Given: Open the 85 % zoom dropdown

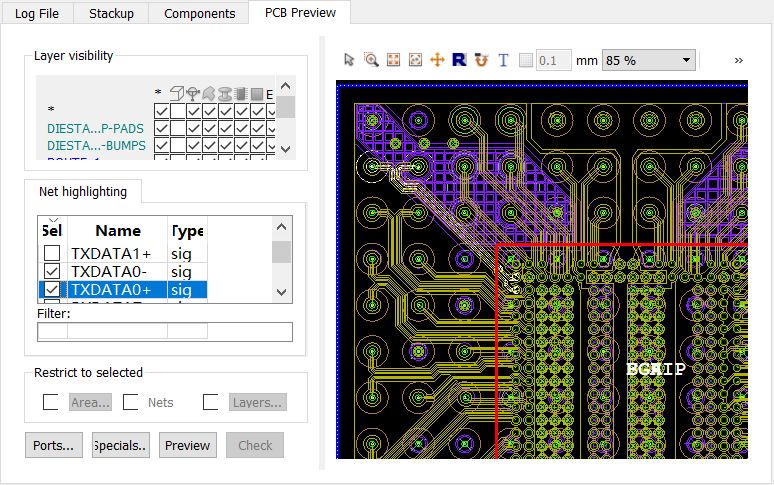Looking at the screenshot, I should tap(649, 61).
